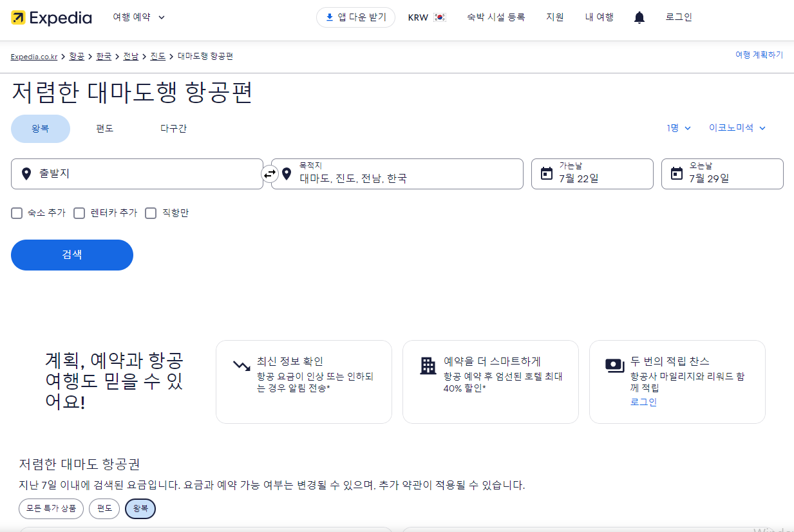Open the 가는날 date field 7월 22일
Screen dimensions: 794x532
tap(592, 174)
